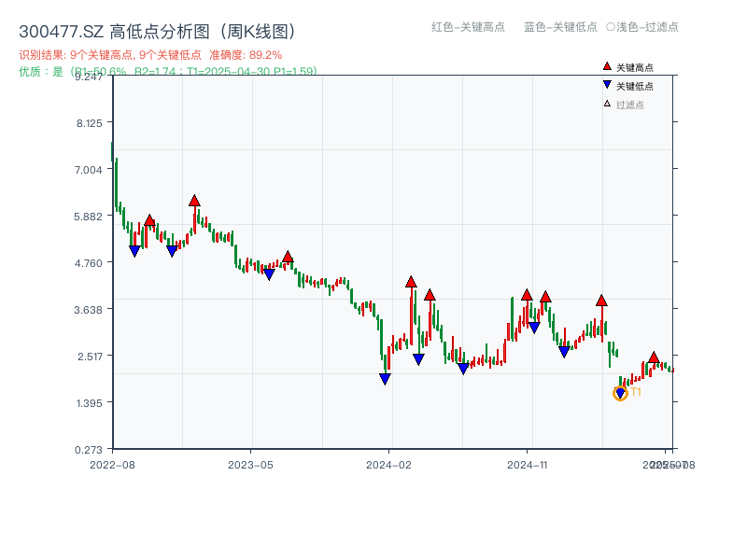Toggle the 关键高点 series legend label

(635, 67)
